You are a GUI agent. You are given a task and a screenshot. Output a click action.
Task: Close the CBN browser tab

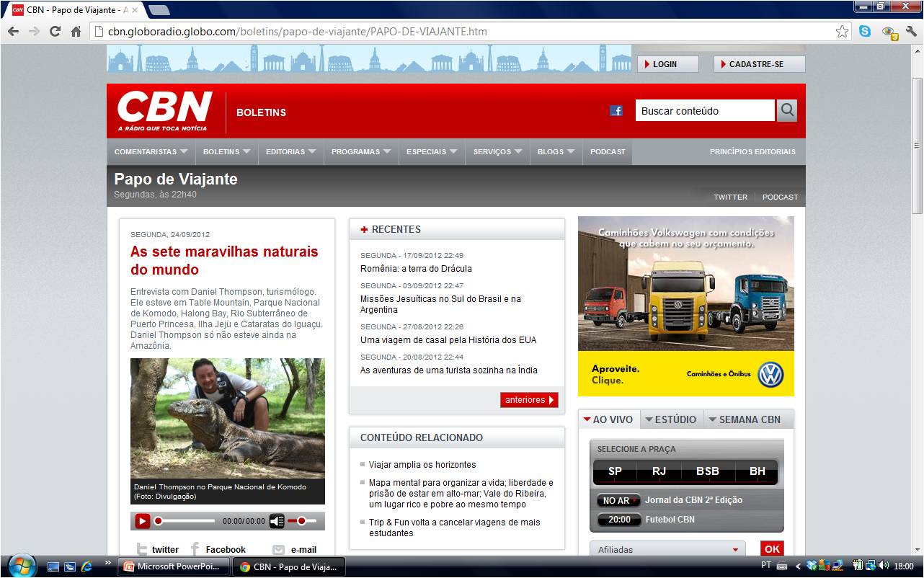pyautogui.click(x=134, y=10)
